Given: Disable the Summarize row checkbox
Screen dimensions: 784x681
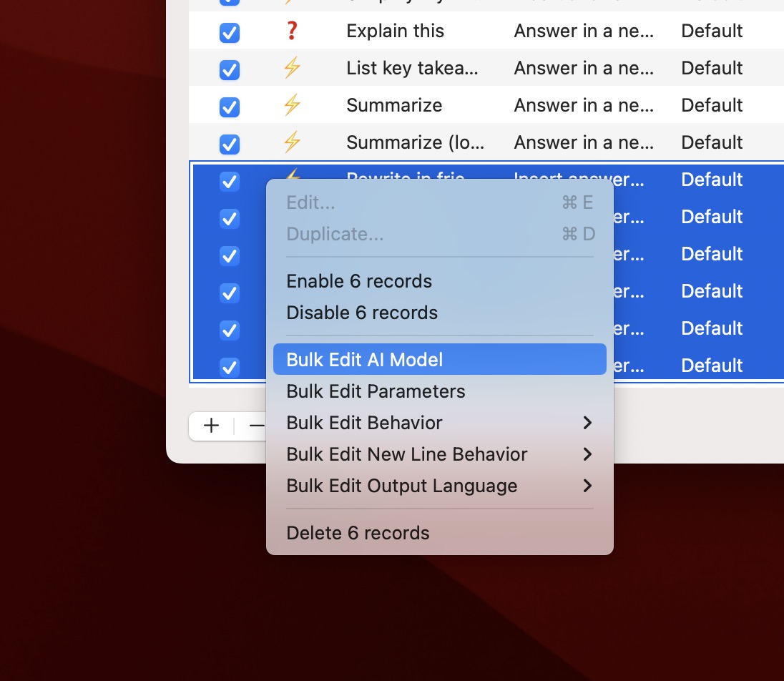Looking at the screenshot, I should tap(229, 107).
